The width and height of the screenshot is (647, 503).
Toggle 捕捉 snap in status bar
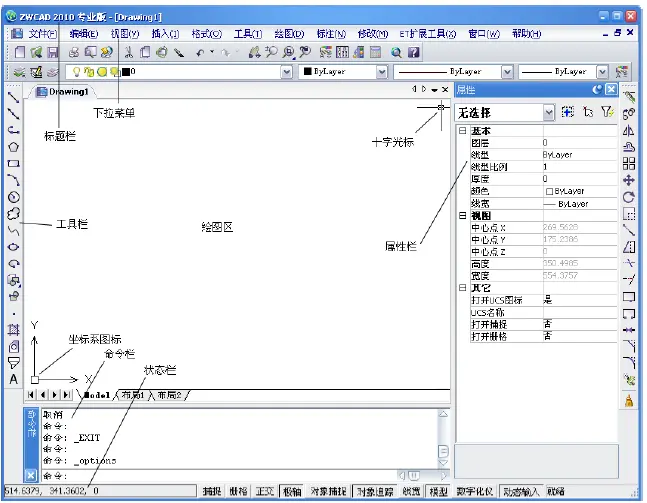[212, 491]
